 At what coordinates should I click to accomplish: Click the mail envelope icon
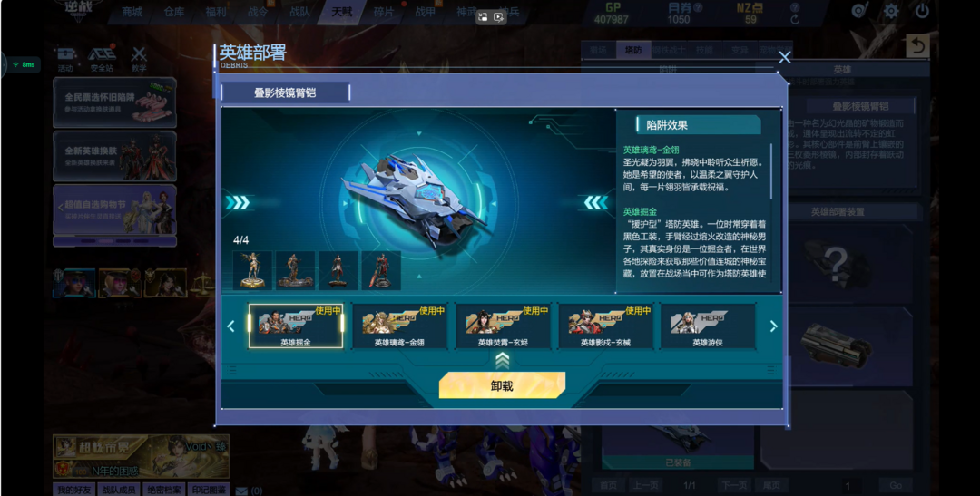[x=242, y=491]
